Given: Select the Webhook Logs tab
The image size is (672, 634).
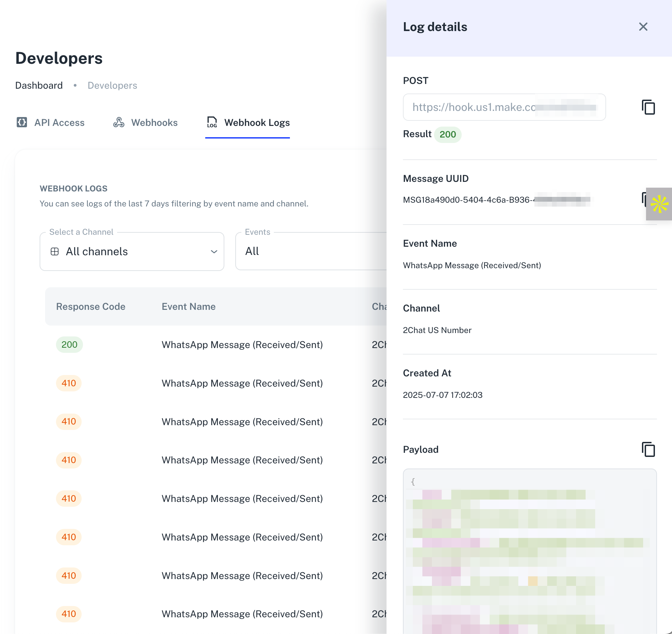Looking at the screenshot, I should (x=248, y=123).
